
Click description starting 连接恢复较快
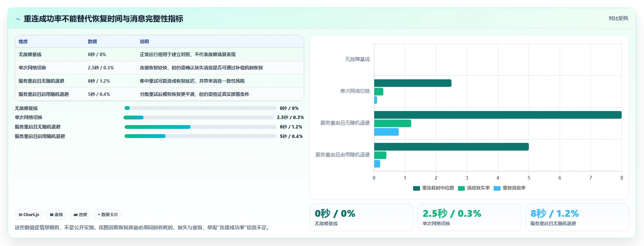pyautogui.click(x=201, y=68)
